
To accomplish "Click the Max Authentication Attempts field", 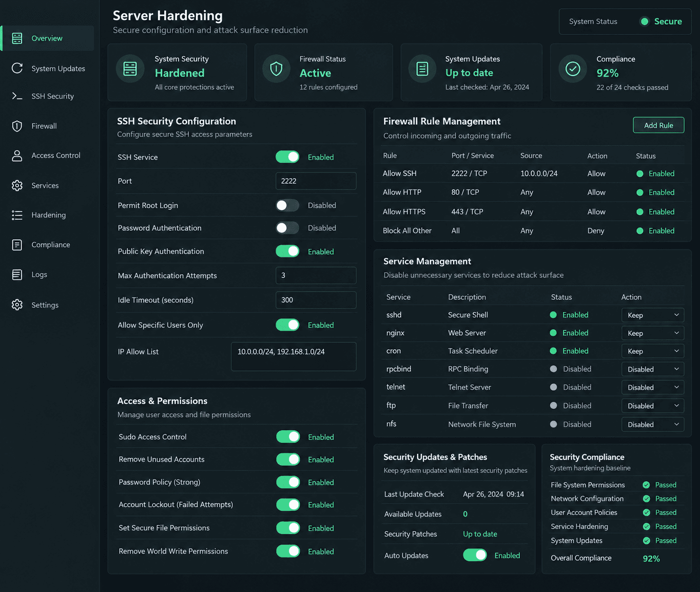I will [316, 275].
